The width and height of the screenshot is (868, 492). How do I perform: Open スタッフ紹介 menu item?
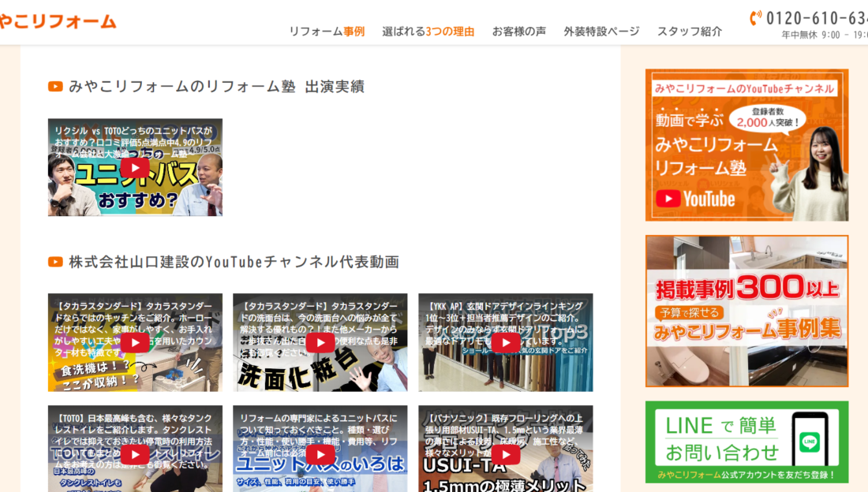[689, 32]
